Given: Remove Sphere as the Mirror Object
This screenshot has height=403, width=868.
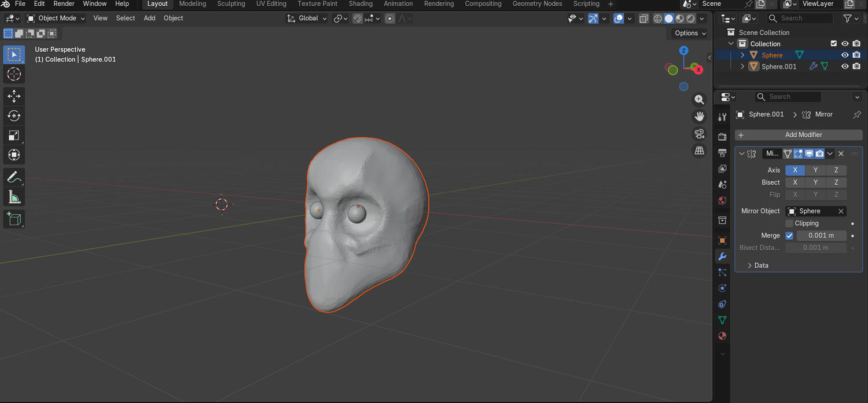Looking at the screenshot, I should pyautogui.click(x=840, y=211).
